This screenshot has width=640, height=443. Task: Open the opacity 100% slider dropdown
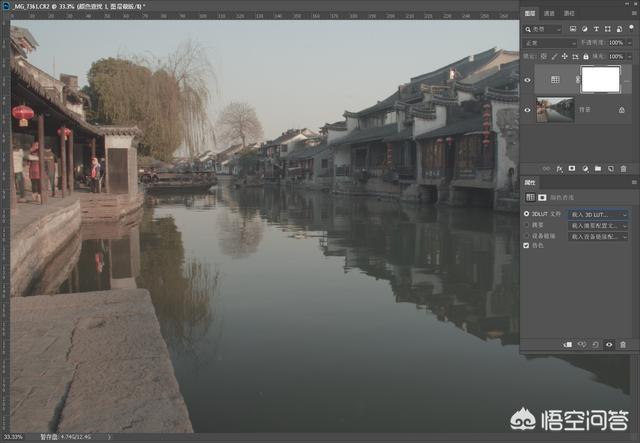click(629, 43)
